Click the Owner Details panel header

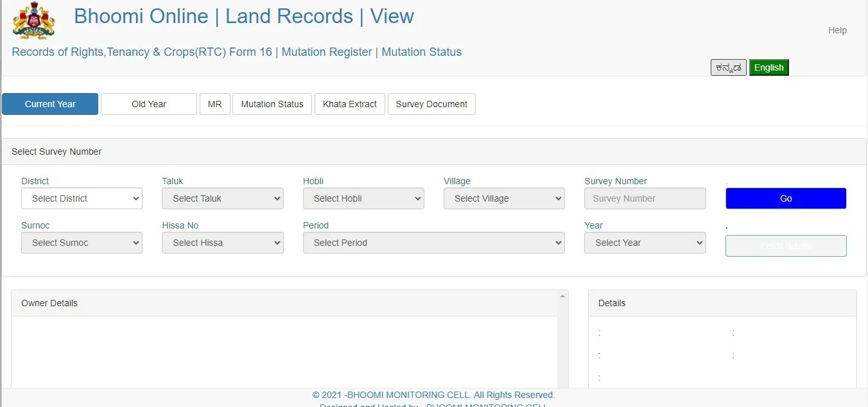click(284, 303)
